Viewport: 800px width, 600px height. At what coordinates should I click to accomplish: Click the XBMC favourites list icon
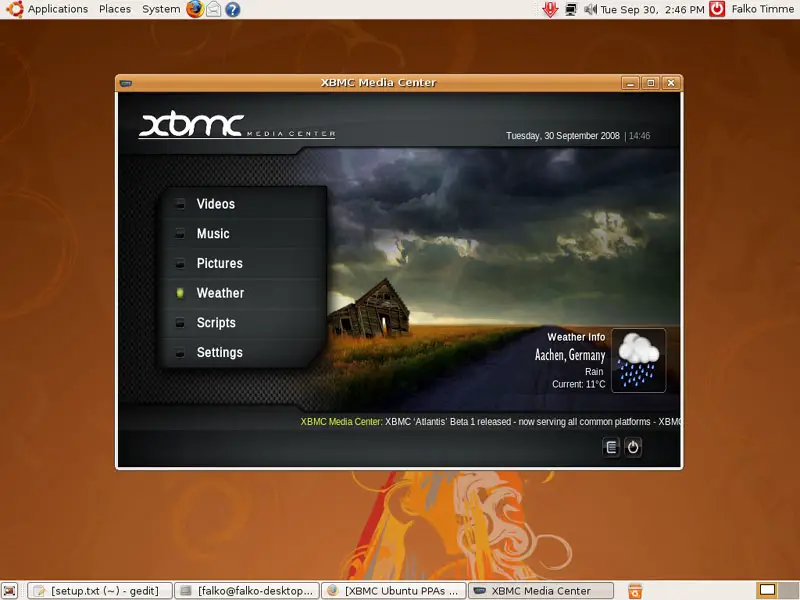tap(611, 447)
